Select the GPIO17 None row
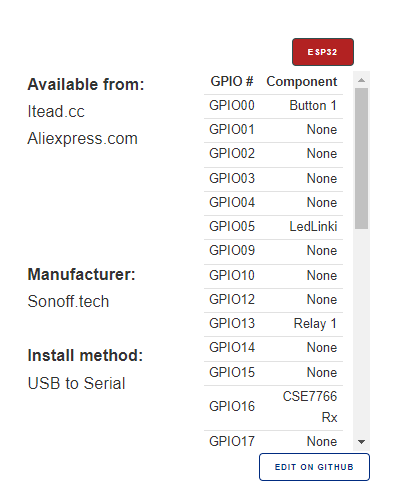The width and height of the screenshot is (393, 491). pyautogui.click(x=273, y=441)
